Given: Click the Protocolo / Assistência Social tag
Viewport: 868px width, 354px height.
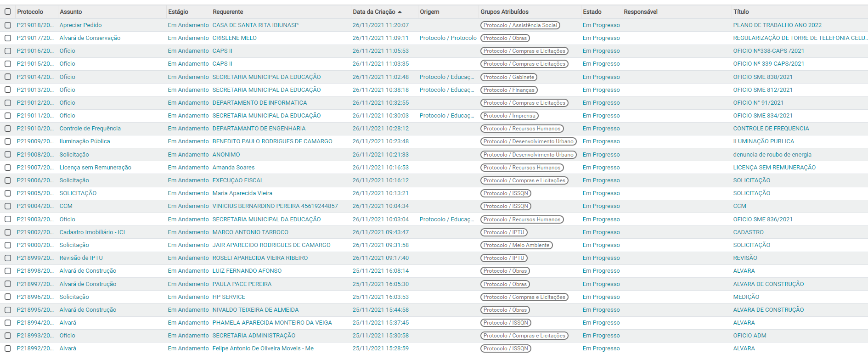Looking at the screenshot, I should click(x=520, y=25).
